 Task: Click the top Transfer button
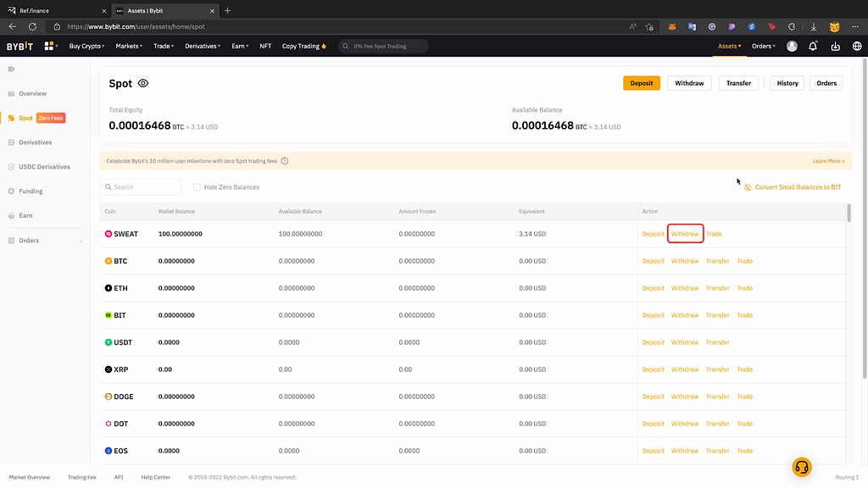(x=738, y=84)
